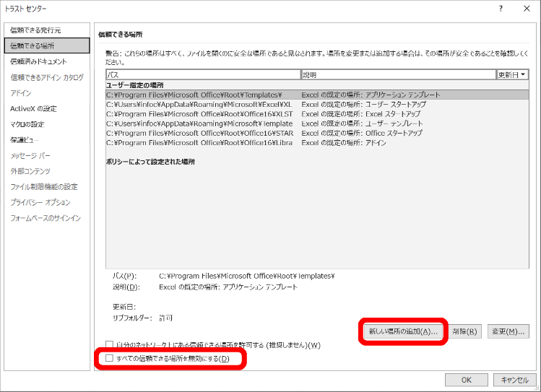Toggle the network trusted locations checkbox

(x=110, y=344)
